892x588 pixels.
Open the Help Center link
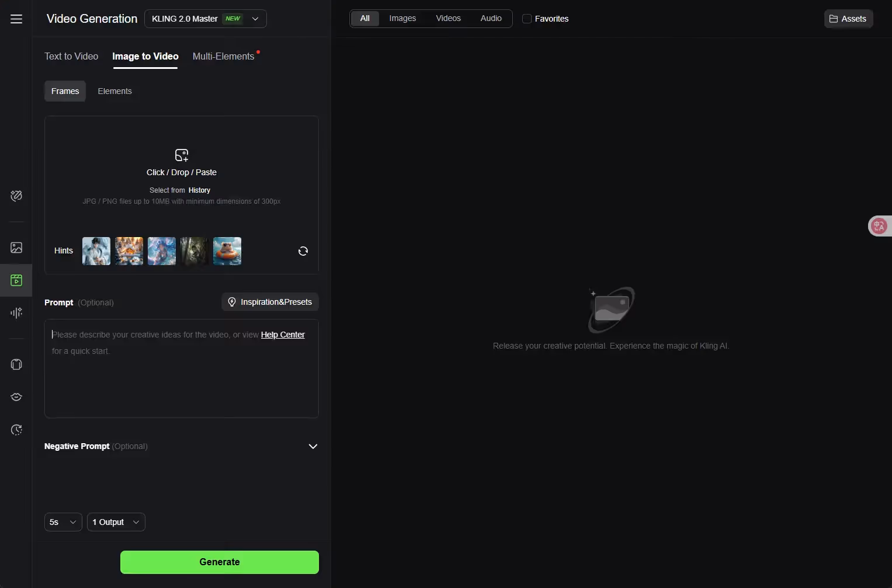[x=283, y=335]
